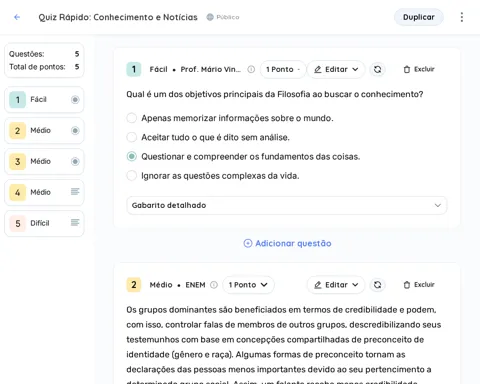Jump to sidebar question 5 Difícil
This screenshot has height=384, width=480.
coord(44,223)
